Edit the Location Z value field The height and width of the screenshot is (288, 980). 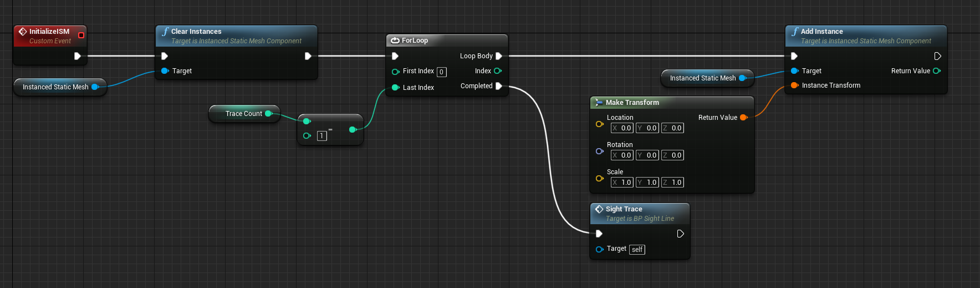point(672,128)
